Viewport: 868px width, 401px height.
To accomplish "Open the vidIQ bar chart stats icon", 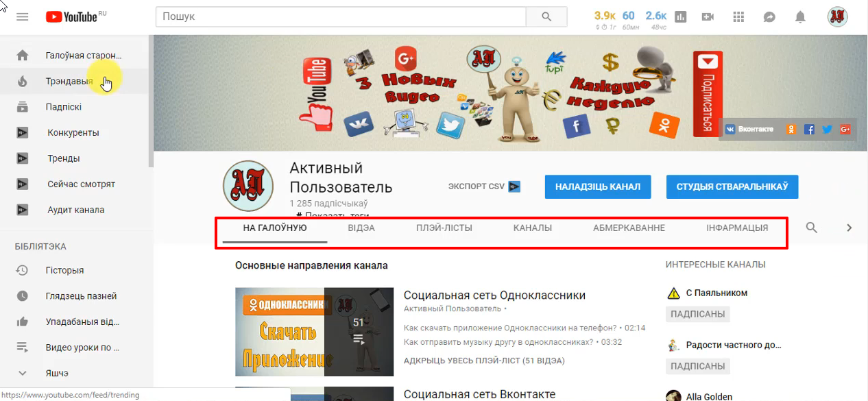I will [x=680, y=17].
